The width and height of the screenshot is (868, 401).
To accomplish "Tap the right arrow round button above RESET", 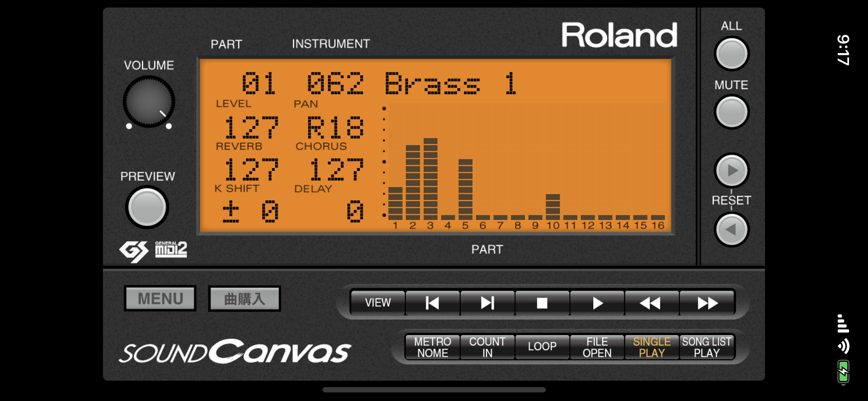I will pos(732,170).
